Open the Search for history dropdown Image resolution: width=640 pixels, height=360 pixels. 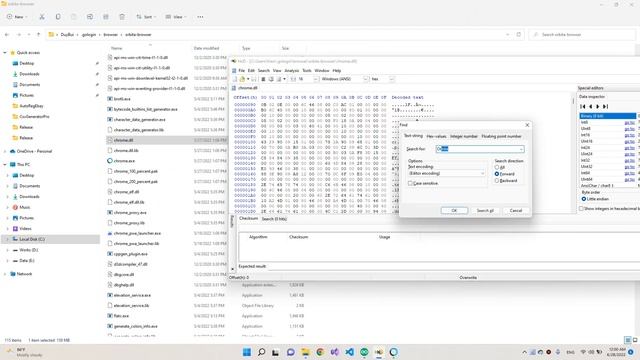tap(521, 149)
